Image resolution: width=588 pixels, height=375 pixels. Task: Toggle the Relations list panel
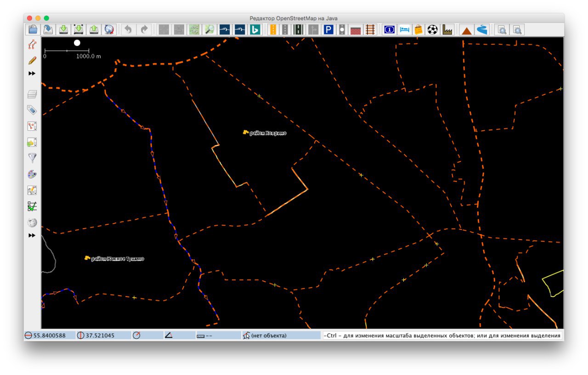[x=32, y=126]
